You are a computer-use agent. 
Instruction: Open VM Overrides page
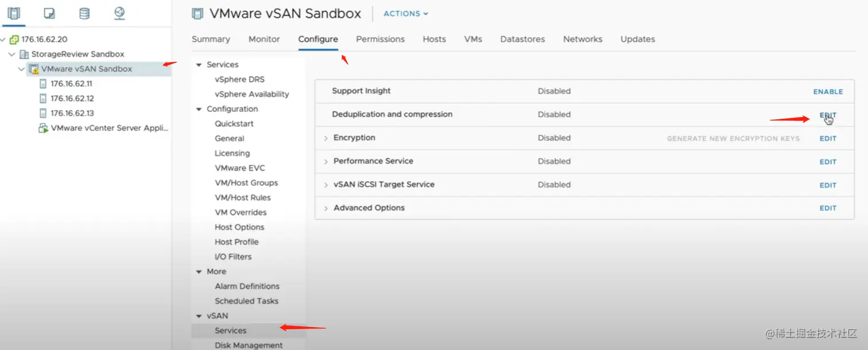point(241,212)
